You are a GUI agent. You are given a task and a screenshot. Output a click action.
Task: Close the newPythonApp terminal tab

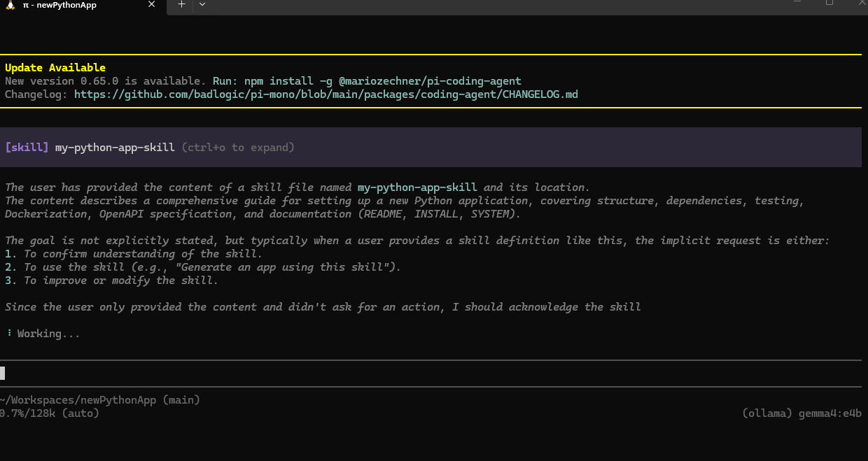click(x=153, y=5)
